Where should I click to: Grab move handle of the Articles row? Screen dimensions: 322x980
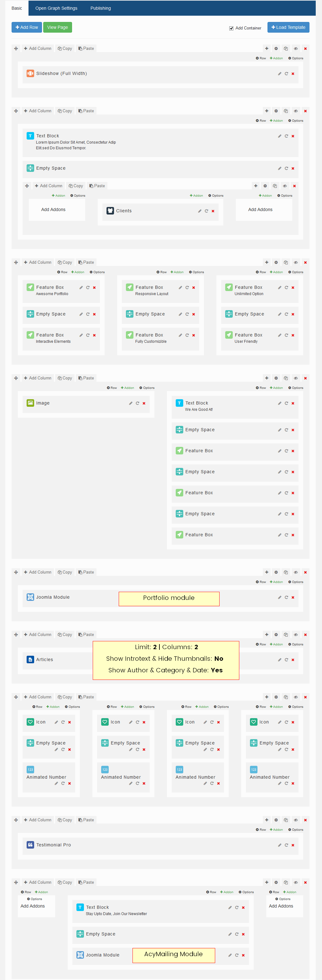click(16, 634)
